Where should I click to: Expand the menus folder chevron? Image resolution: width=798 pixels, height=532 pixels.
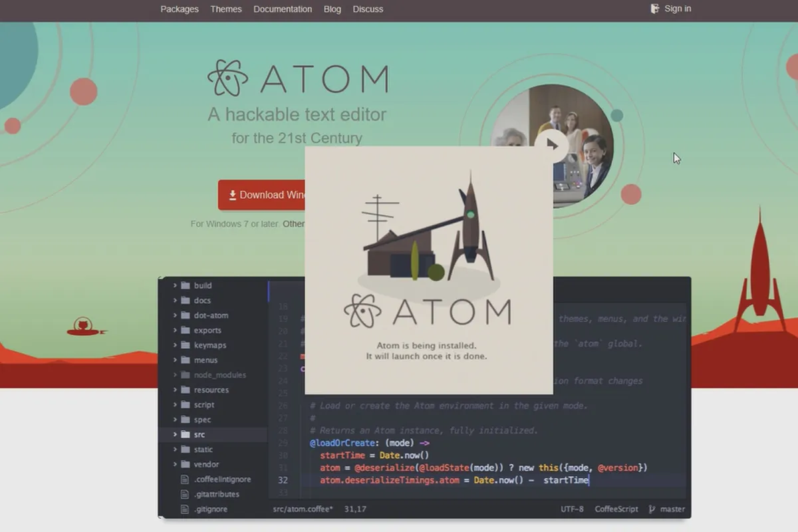click(x=175, y=360)
